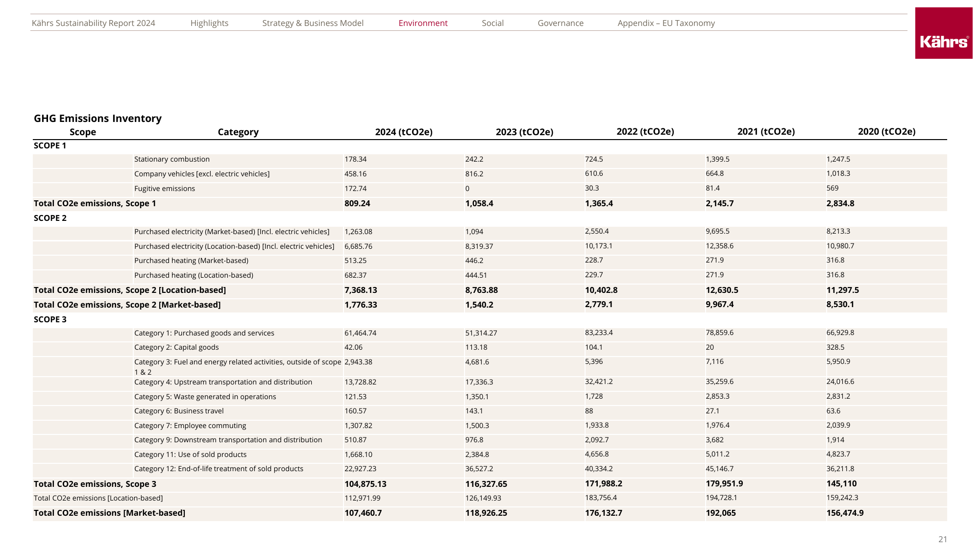Select the 104,875.13 Scope 3 total
980x551 pixels.
(x=366, y=484)
